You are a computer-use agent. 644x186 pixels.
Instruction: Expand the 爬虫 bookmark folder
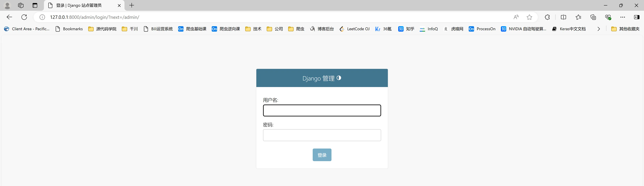[x=296, y=29]
